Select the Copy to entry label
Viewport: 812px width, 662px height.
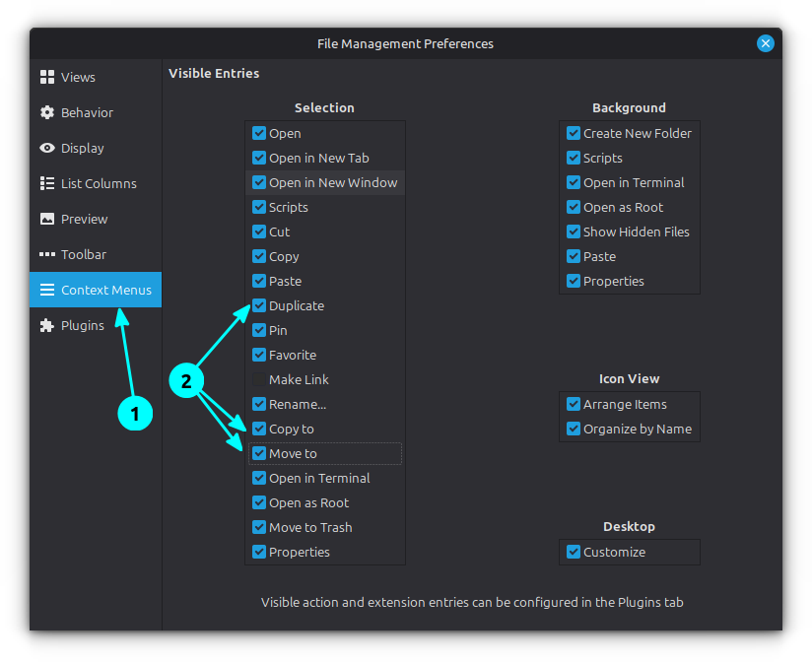291,429
